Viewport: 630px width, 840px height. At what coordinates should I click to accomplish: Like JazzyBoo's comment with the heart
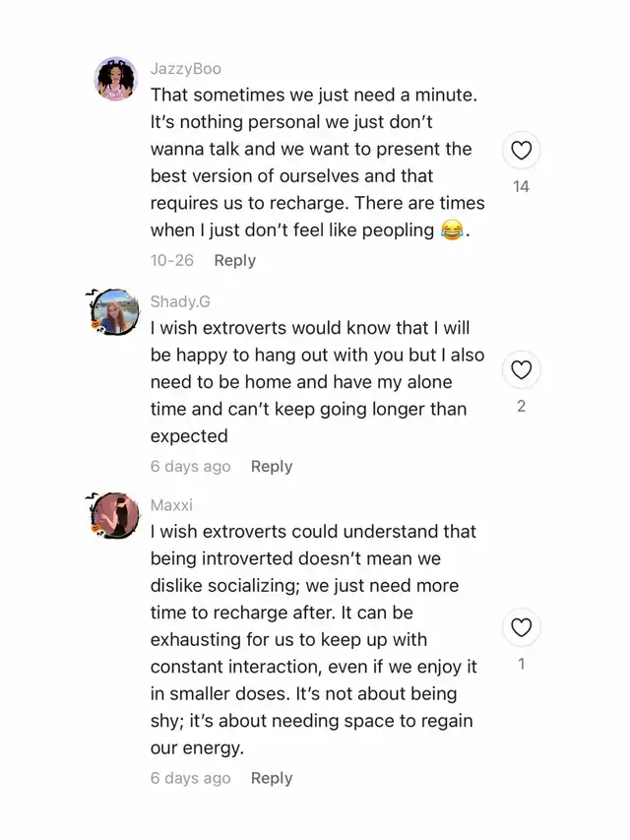(x=522, y=151)
